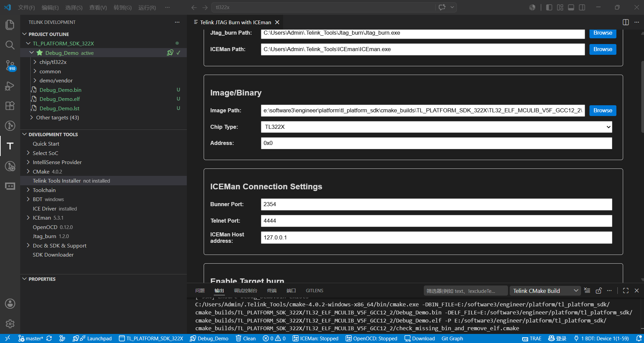Click ICEMan: Stopped in status bar
Image resolution: width=644 pixels, height=343 pixels.
(315, 338)
